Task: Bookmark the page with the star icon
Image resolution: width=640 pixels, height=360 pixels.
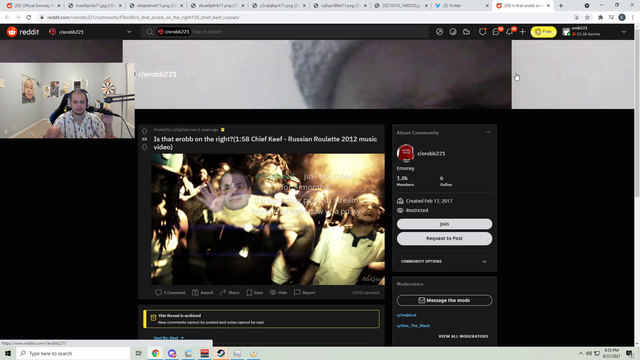Action: click(587, 18)
